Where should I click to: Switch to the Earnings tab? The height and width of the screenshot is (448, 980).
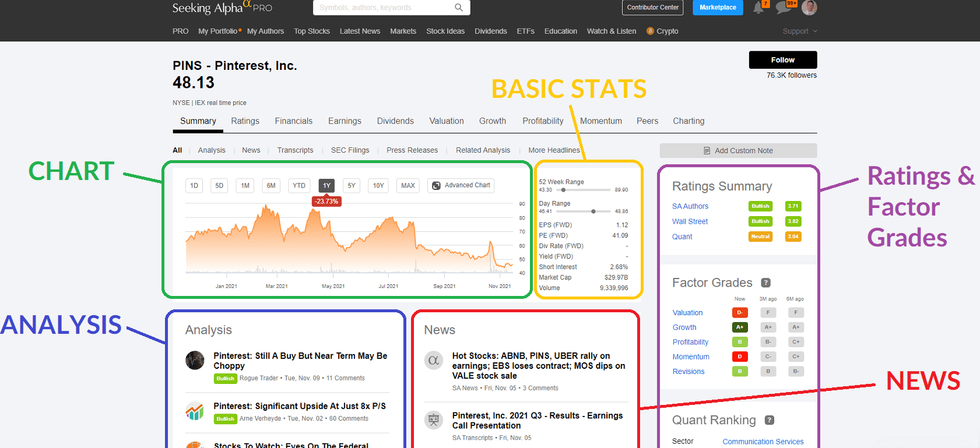(x=345, y=121)
